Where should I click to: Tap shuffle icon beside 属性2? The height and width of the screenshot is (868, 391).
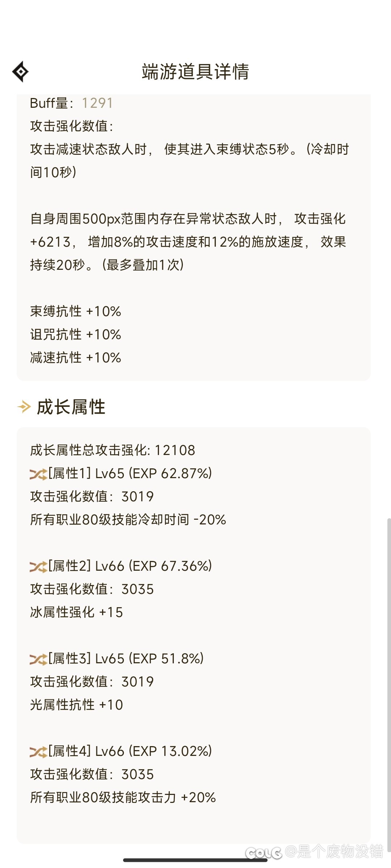pyautogui.click(x=38, y=566)
